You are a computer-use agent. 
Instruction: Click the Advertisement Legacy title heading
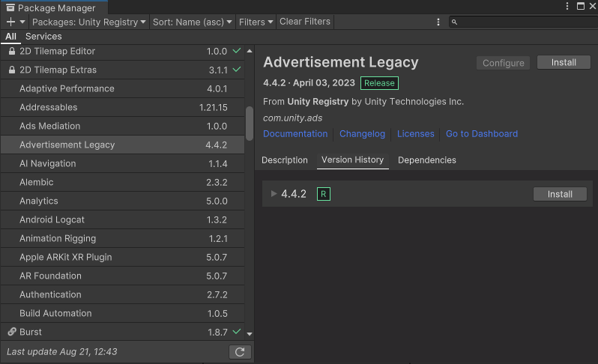340,62
